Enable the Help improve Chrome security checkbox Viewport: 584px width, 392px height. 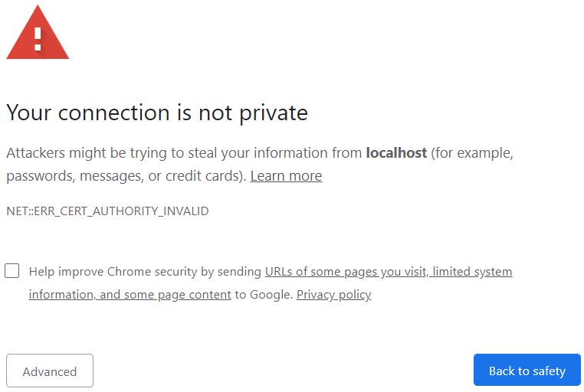12,271
